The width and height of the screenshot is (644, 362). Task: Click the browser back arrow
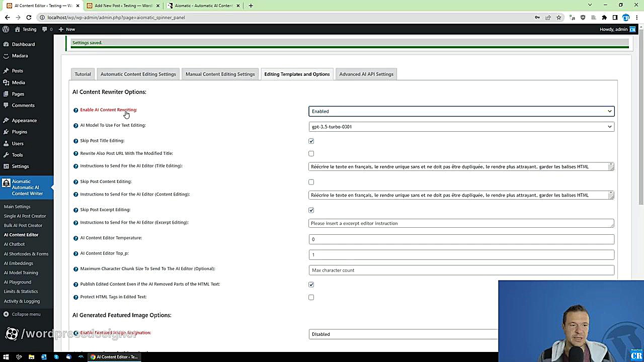coord(7,17)
